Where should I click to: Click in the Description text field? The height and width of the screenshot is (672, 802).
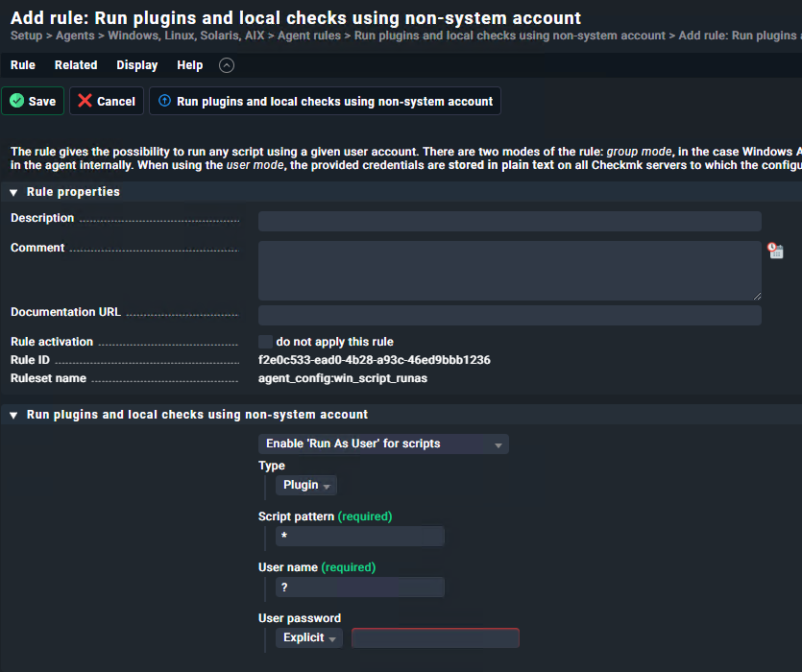[x=509, y=222]
